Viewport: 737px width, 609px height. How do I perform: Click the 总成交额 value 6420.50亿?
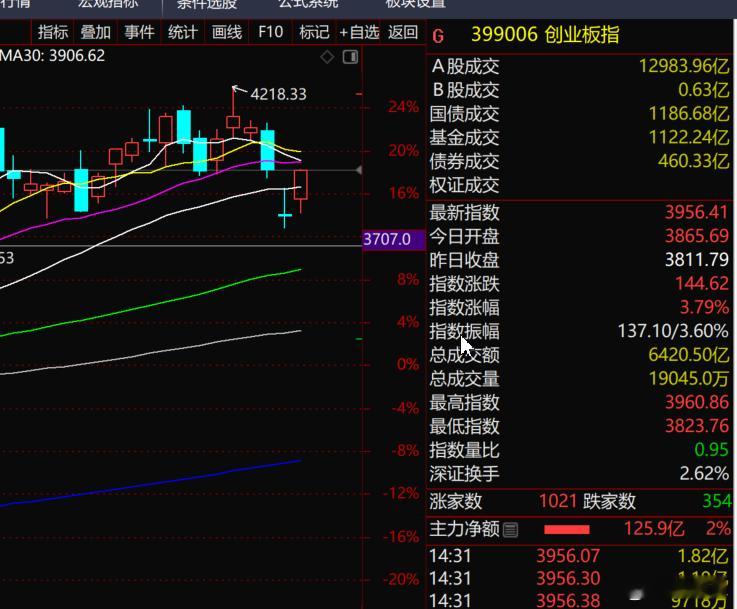coord(689,354)
